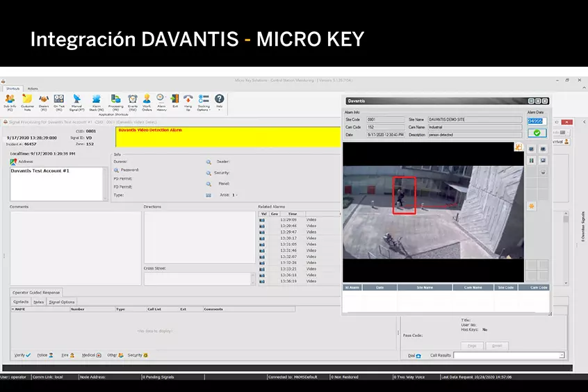Viewport: 588px width, 392px height.
Task: Click the Verify checkmark button
Action: click(x=22, y=355)
